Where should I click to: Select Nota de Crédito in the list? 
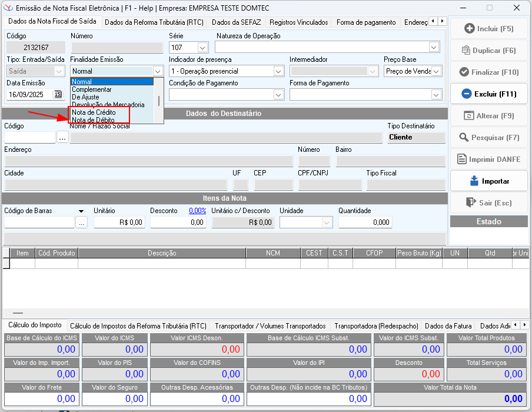point(94,112)
